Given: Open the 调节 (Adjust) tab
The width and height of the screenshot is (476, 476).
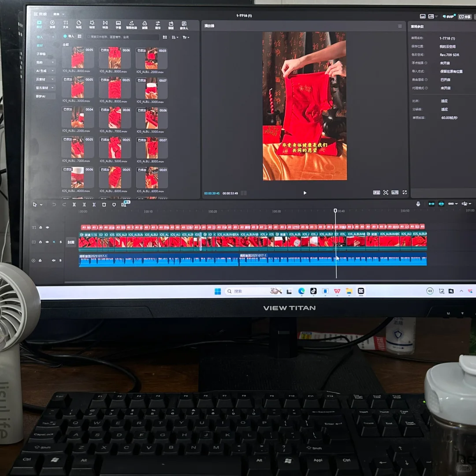Looking at the screenshot, I should click(x=158, y=25).
